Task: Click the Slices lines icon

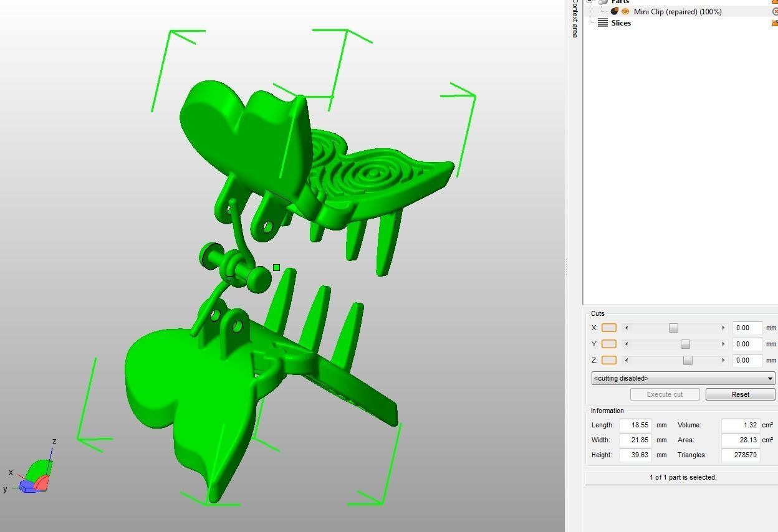Action: click(603, 23)
